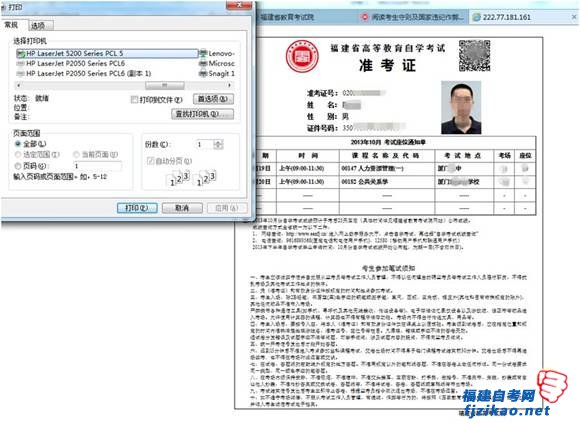Click the Cancel button

pos(182,208)
